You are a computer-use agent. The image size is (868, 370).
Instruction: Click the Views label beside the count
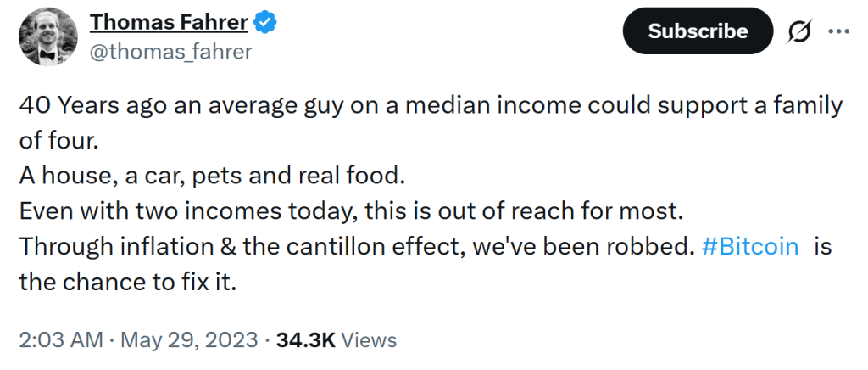point(370,340)
